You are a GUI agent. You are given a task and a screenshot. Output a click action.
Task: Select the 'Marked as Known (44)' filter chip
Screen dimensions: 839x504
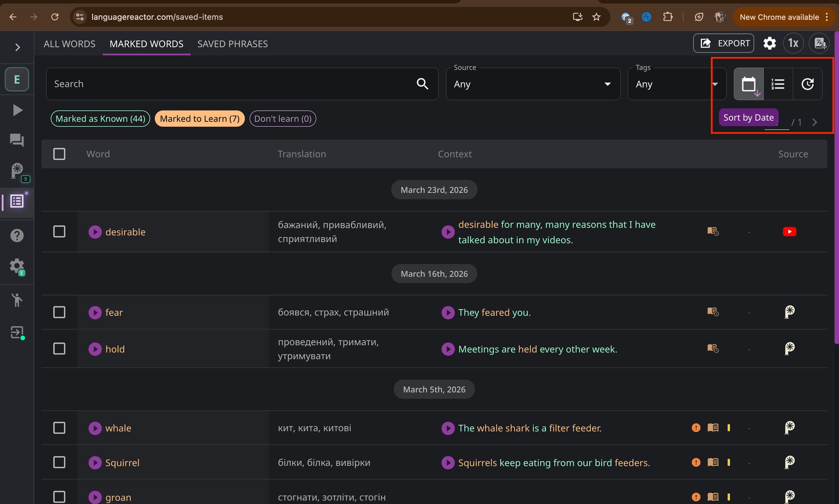pos(100,119)
